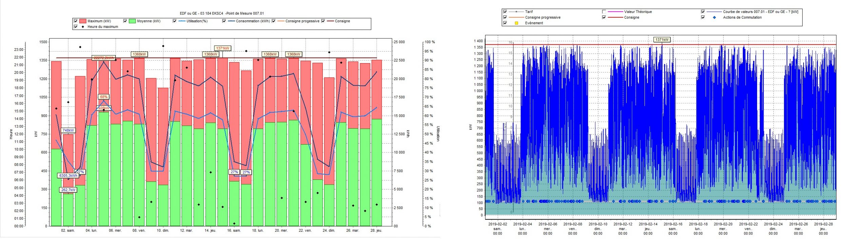Click the '23:00' hour axis value

tap(19, 50)
